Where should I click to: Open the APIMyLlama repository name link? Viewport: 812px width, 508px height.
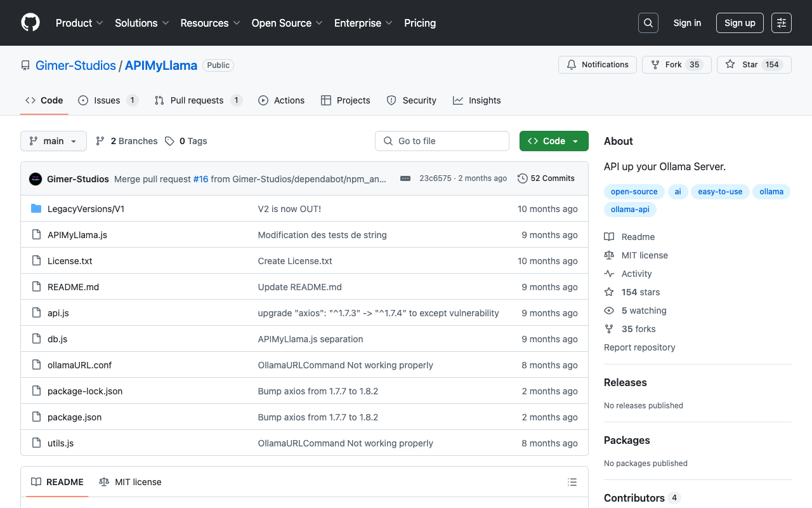[161, 65]
